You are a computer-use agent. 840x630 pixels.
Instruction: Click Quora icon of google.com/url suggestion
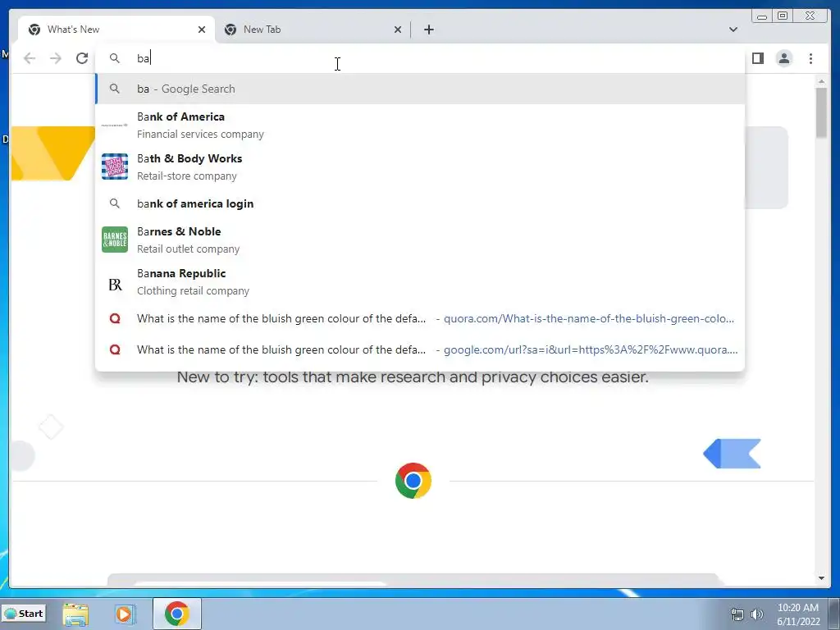point(115,349)
